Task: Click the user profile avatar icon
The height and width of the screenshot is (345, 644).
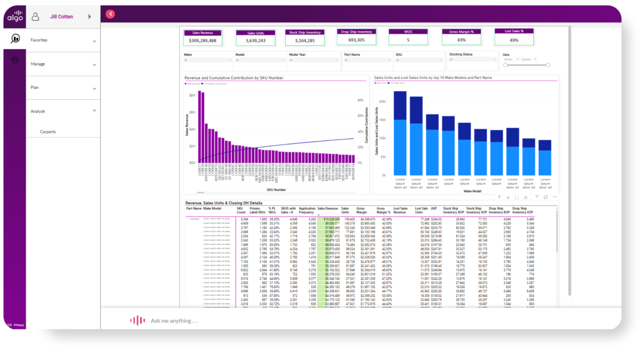Action: point(35,16)
